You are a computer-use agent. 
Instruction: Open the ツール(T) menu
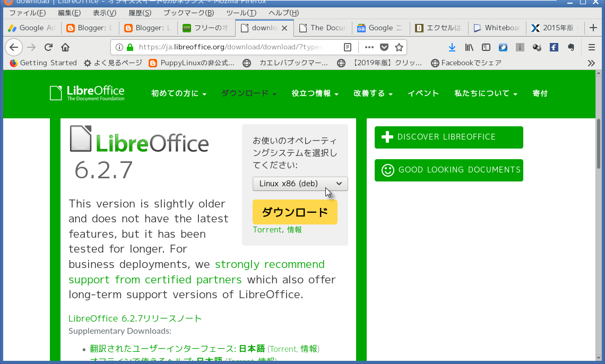click(x=241, y=13)
